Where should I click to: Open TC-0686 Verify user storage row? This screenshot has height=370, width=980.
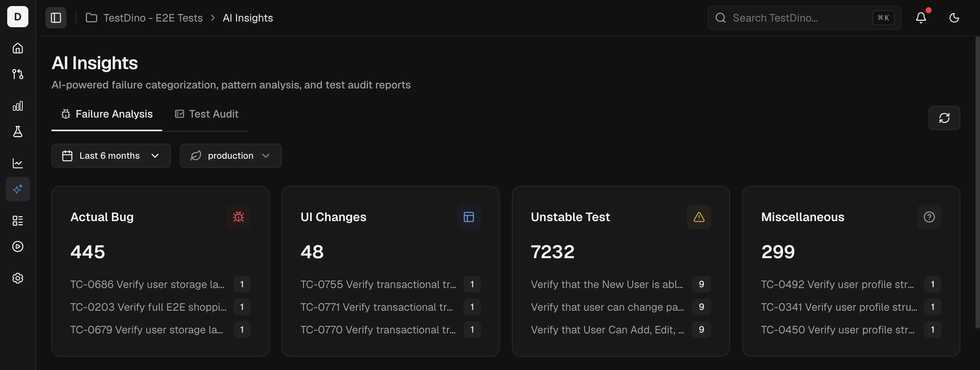[x=160, y=284]
